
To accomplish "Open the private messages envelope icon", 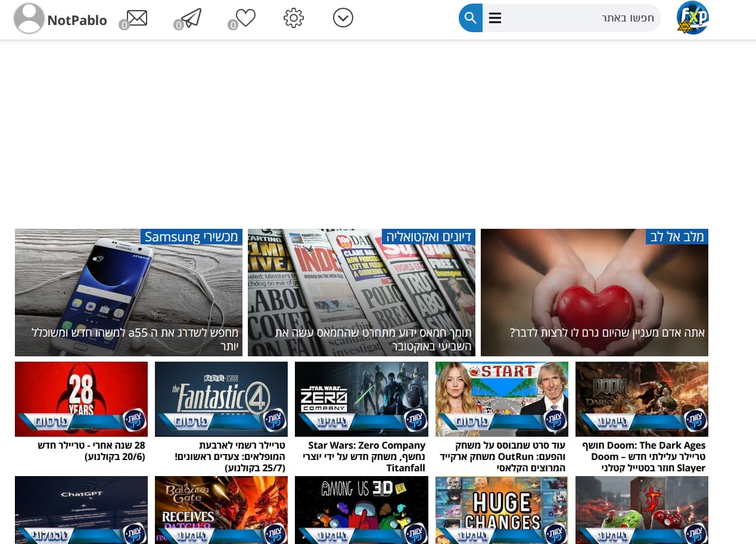I will [x=136, y=18].
